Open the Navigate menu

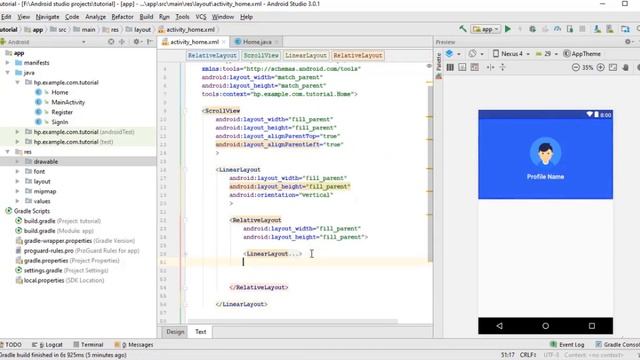point(47,17)
